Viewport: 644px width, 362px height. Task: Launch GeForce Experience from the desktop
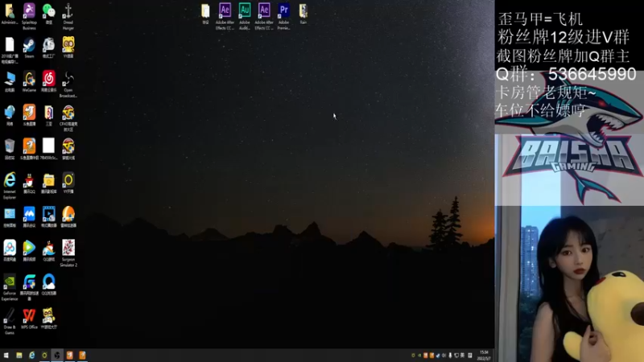[x=10, y=288]
